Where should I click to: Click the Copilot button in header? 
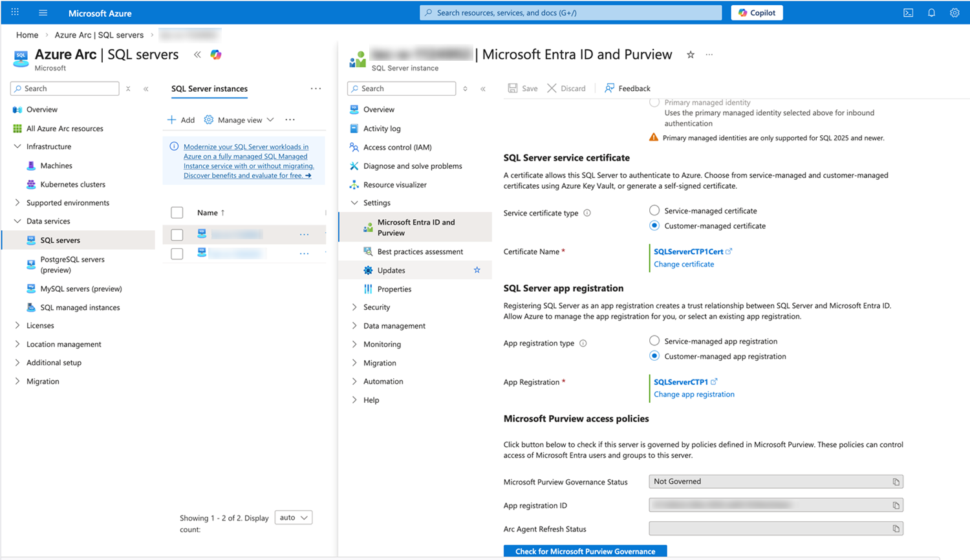coord(757,13)
